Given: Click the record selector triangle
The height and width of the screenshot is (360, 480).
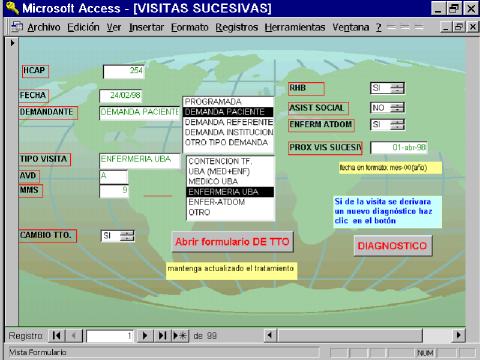Looking at the screenshot, I should coord(12,43).
